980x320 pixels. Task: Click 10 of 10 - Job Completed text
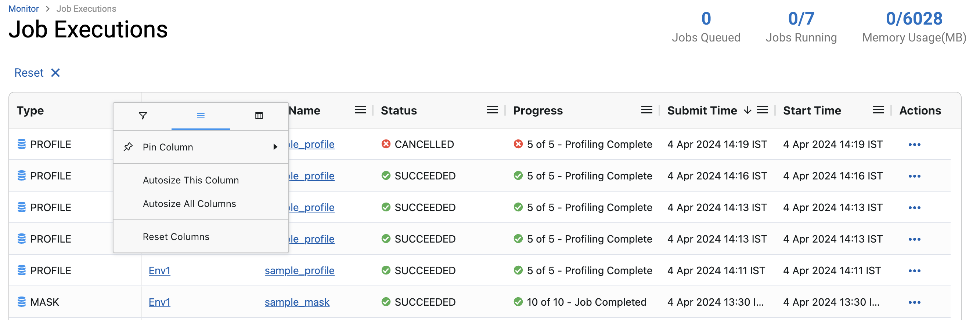tap(586, 302)
